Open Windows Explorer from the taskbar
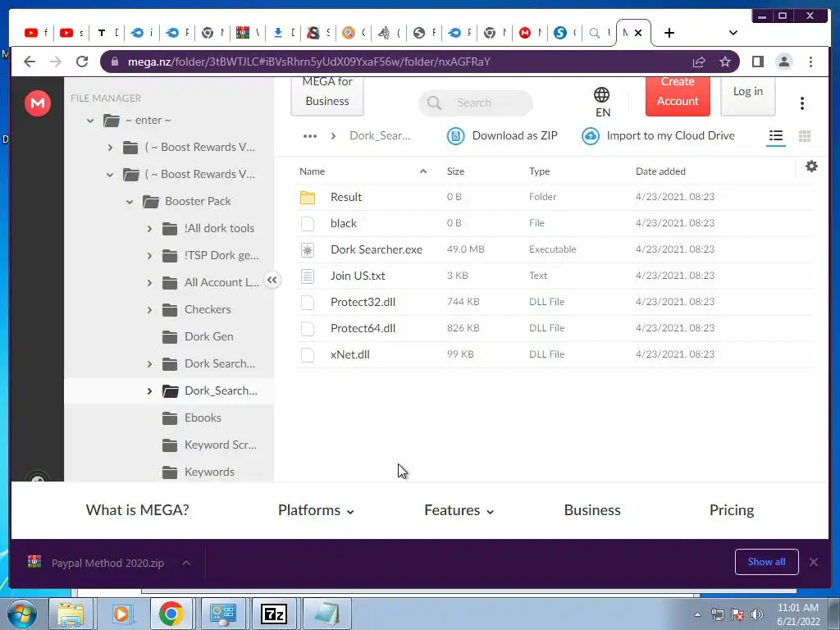840x630 pixels. point(71,614)
